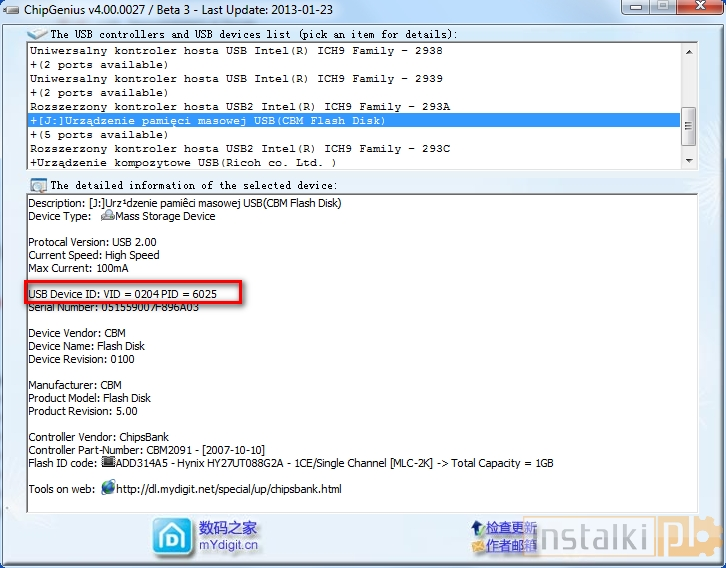Select the 5 ports available entry
The height and width of the screenshot is (568, 726).
99,134
